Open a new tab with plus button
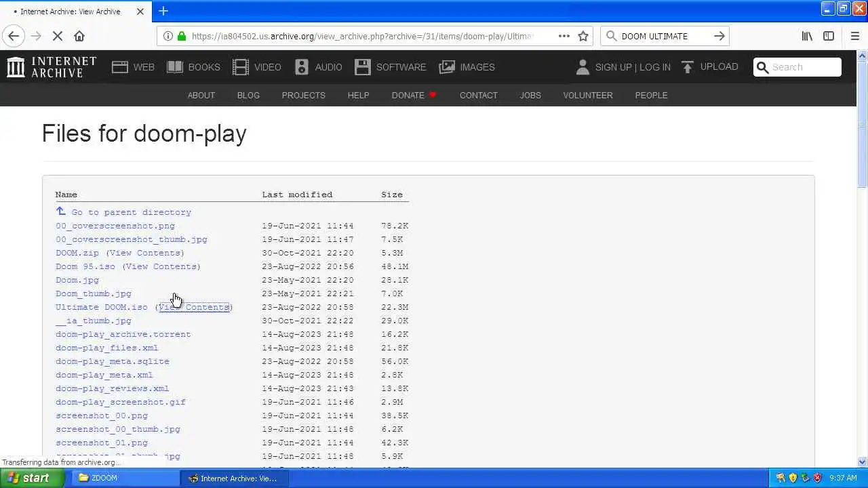868x488 pixels. [163, 11]
